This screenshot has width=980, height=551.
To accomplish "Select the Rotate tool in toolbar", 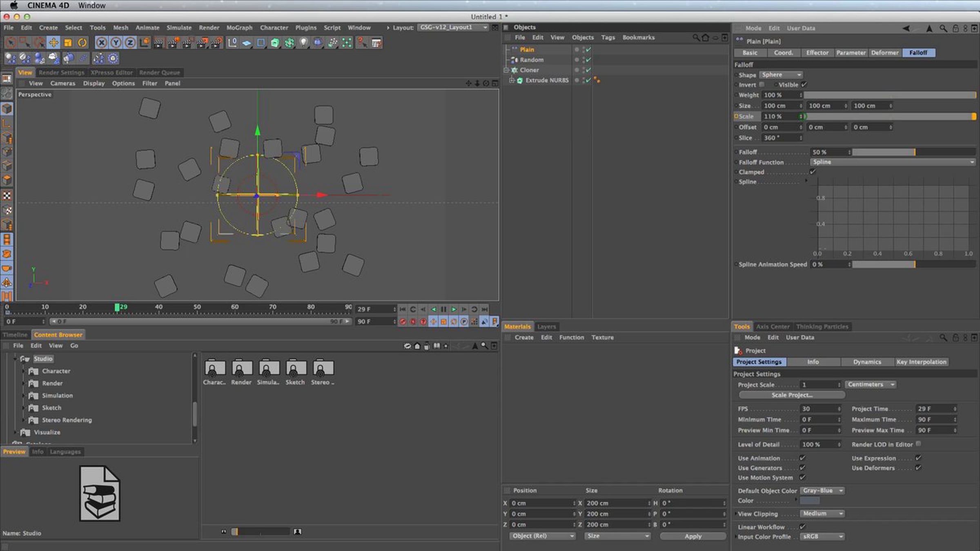I will [82, 42].
